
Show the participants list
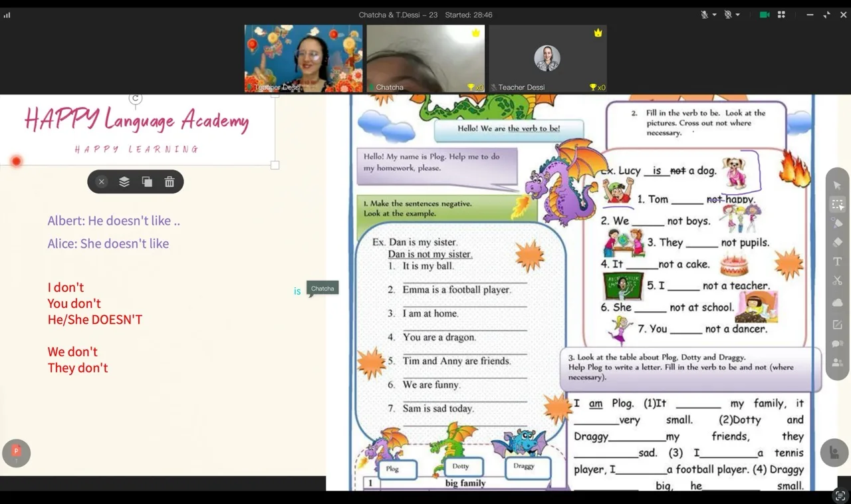coord(837,363)
